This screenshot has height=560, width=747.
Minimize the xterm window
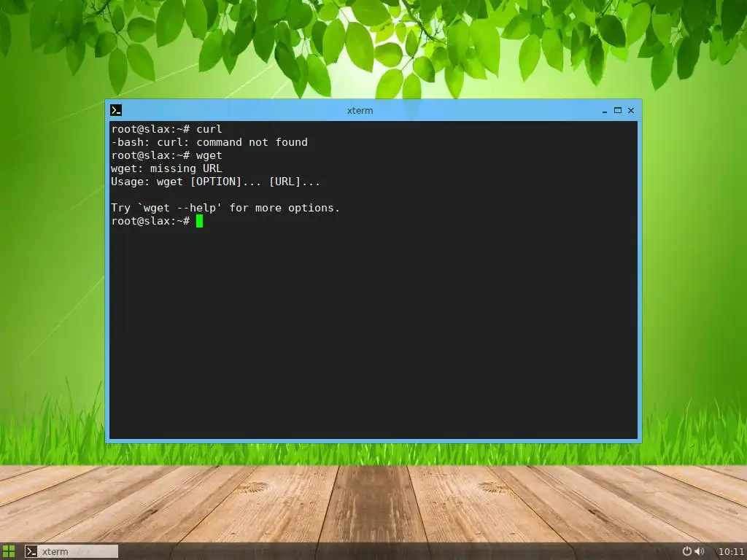click(x=605, y=111)
